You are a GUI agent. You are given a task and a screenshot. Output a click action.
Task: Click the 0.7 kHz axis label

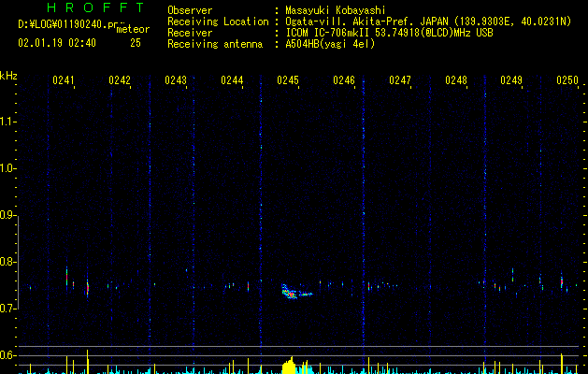(8, 309)
